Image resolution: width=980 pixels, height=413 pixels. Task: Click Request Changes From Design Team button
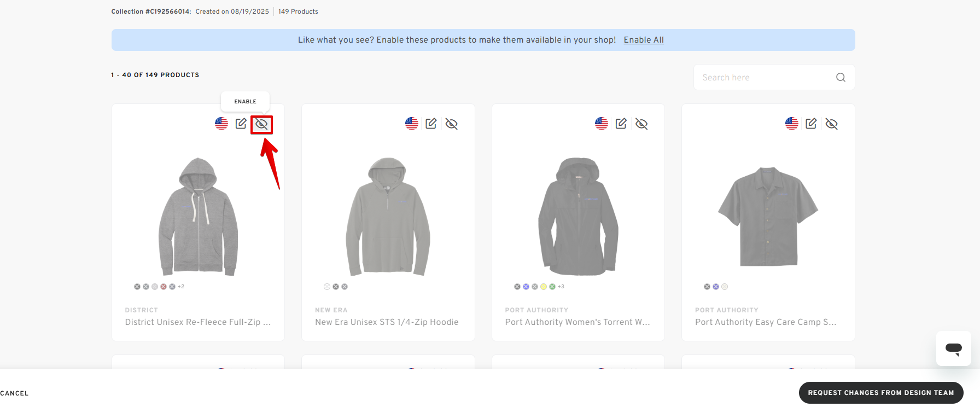(880, 393)
